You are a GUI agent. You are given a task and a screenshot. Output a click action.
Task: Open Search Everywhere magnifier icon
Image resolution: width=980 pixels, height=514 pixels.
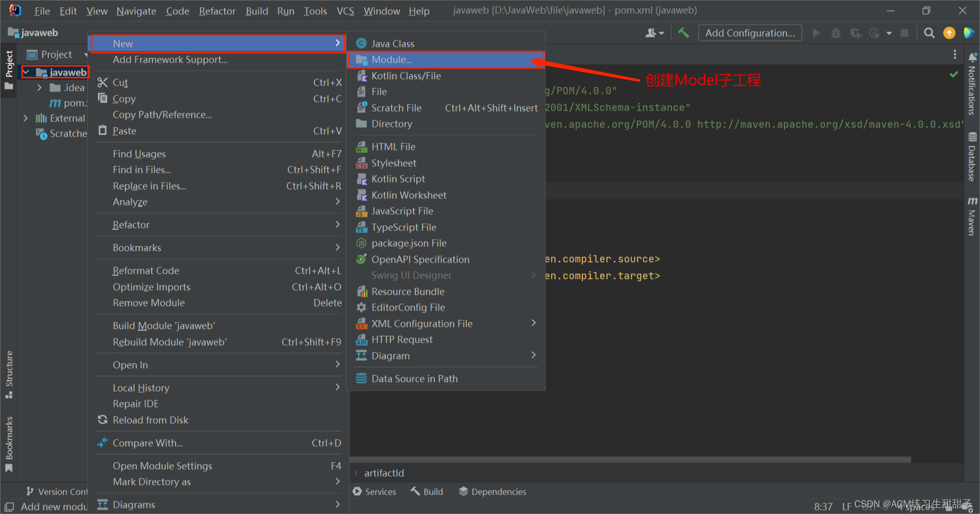tap(929, 33)
